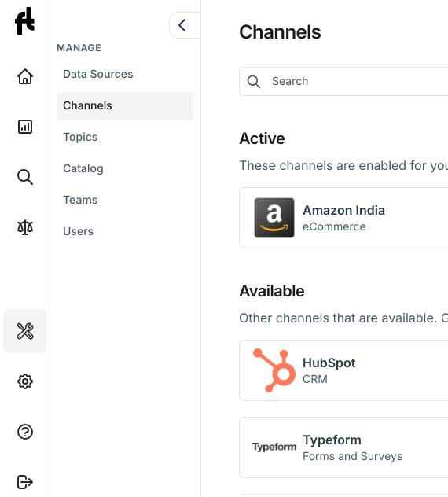Open the HubSpot CRM channel card
This screenshot has width=448, height=497.
point(343,370)
